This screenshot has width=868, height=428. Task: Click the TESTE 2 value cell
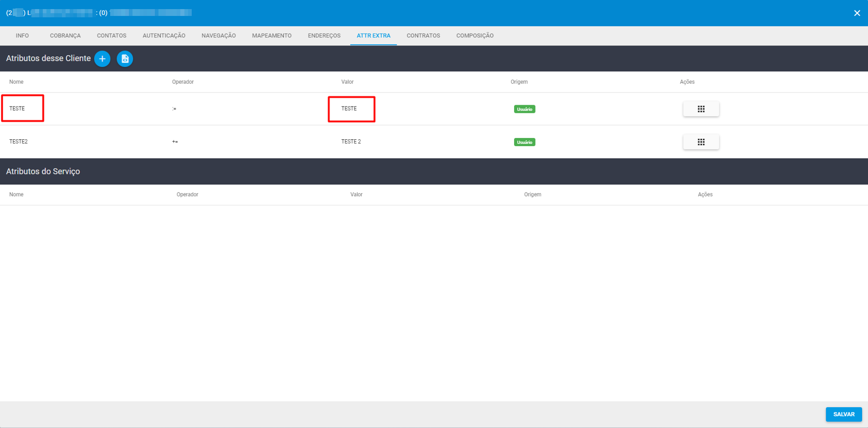point(351,142)
